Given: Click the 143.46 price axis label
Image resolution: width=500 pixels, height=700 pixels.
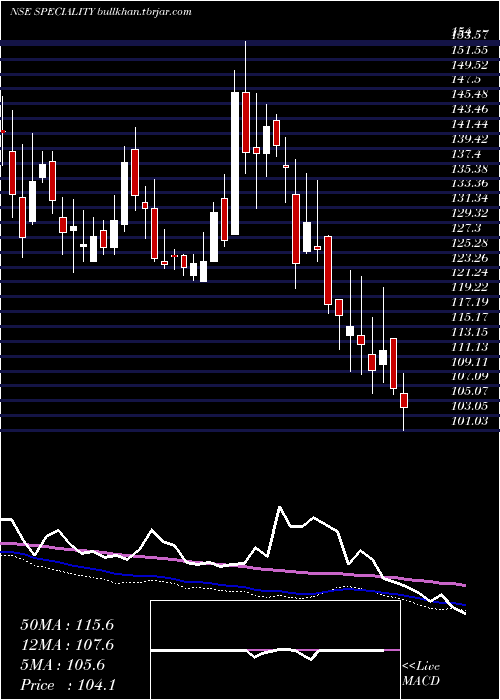Looking at the screenshot, I should [x=469, y=109].
